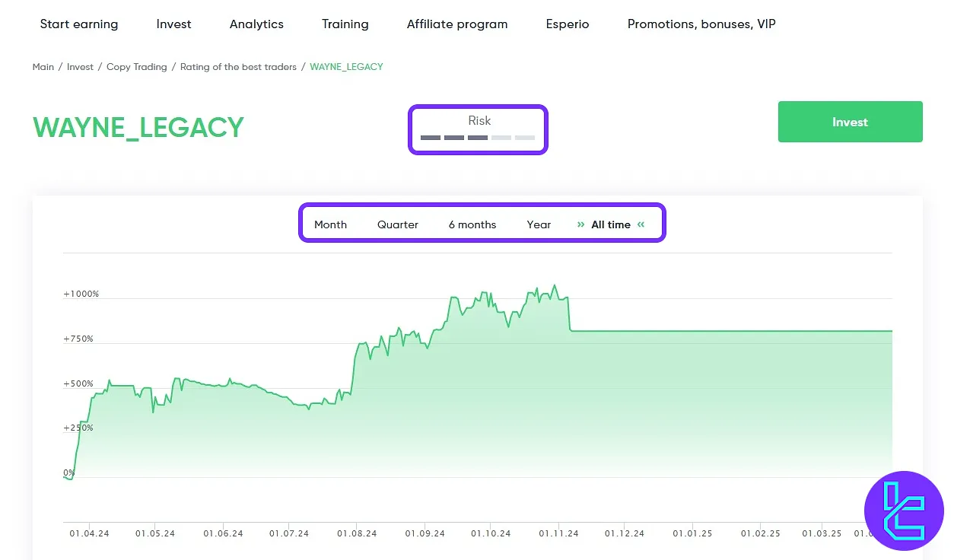Open the Esperio menu

[568, 24]
